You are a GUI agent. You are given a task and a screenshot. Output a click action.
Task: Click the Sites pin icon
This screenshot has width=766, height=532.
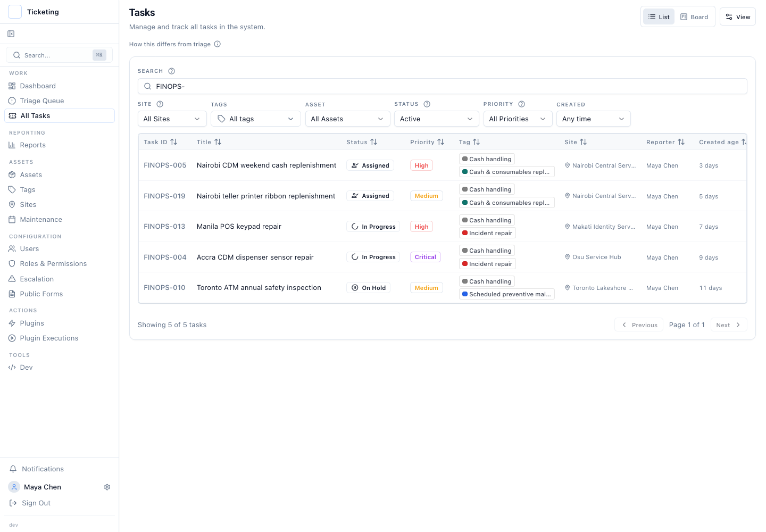12,205
